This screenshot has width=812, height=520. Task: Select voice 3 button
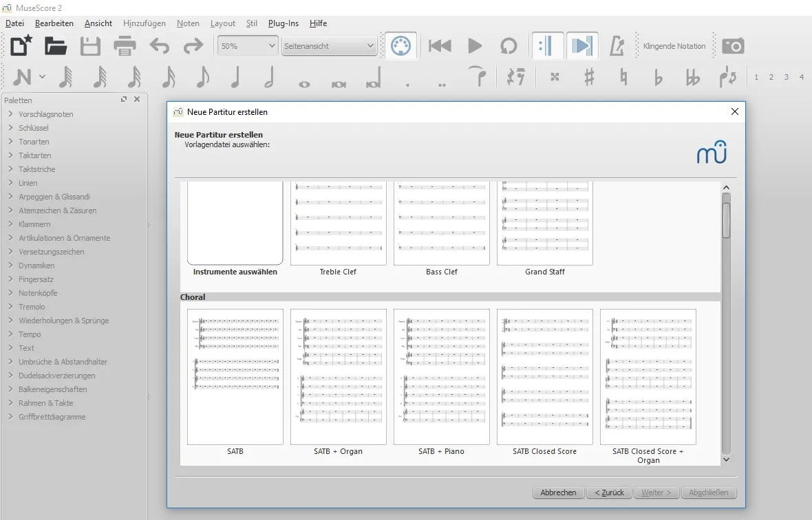click(x=786, y=77)
